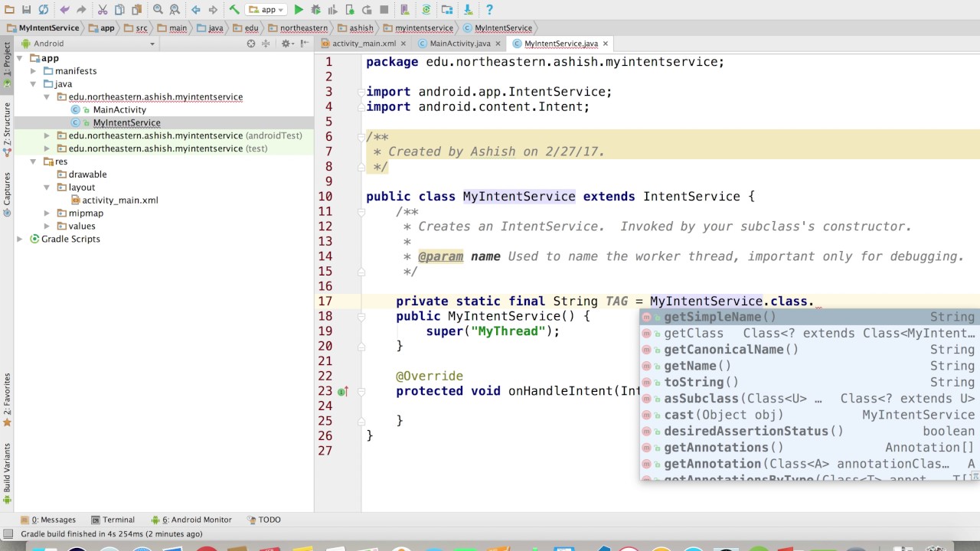Expand Gradle Scripts node
This screenshot has height=551, width=980.
[21, 240]
